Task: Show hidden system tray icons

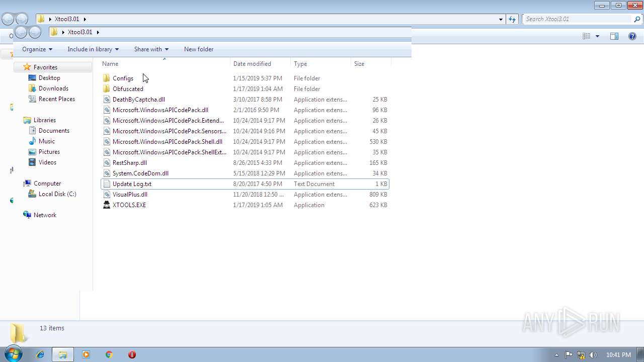Action: pos(556,355)
